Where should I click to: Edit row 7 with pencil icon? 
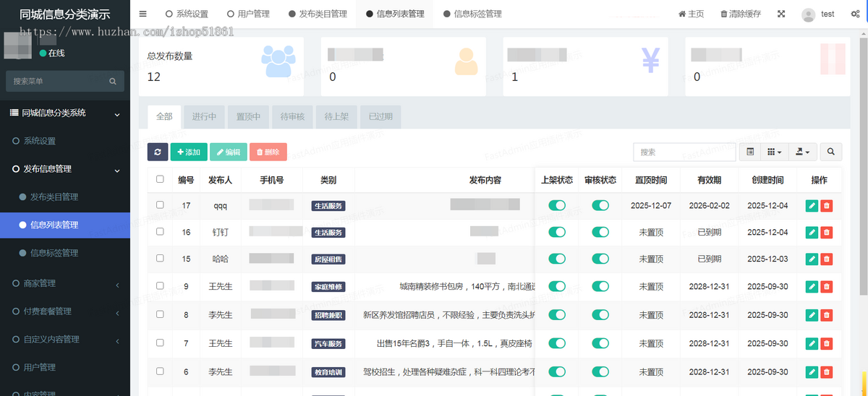(x=812, y=344)
